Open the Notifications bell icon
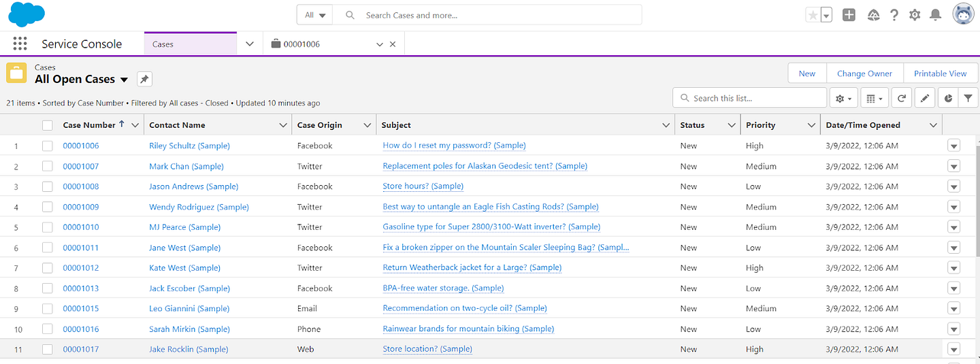Viewport: 980px width, 364px height. click(936, 15)
